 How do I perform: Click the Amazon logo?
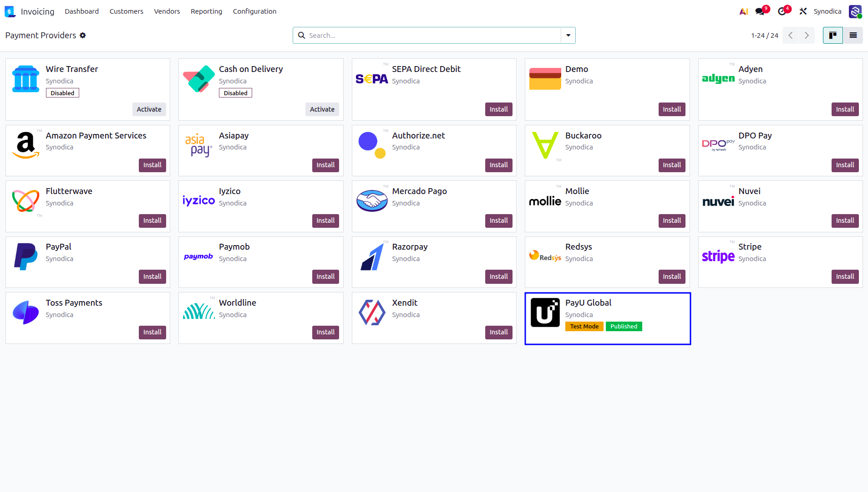pos(25,145)
